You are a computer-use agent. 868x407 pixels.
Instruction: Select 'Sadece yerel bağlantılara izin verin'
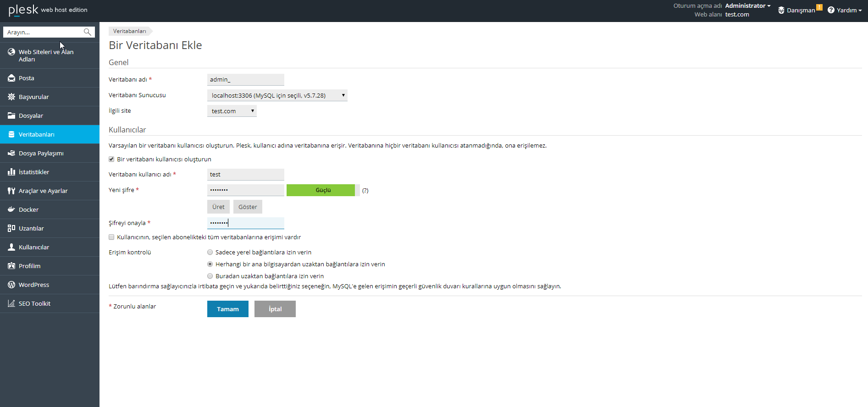pos(210,252)
